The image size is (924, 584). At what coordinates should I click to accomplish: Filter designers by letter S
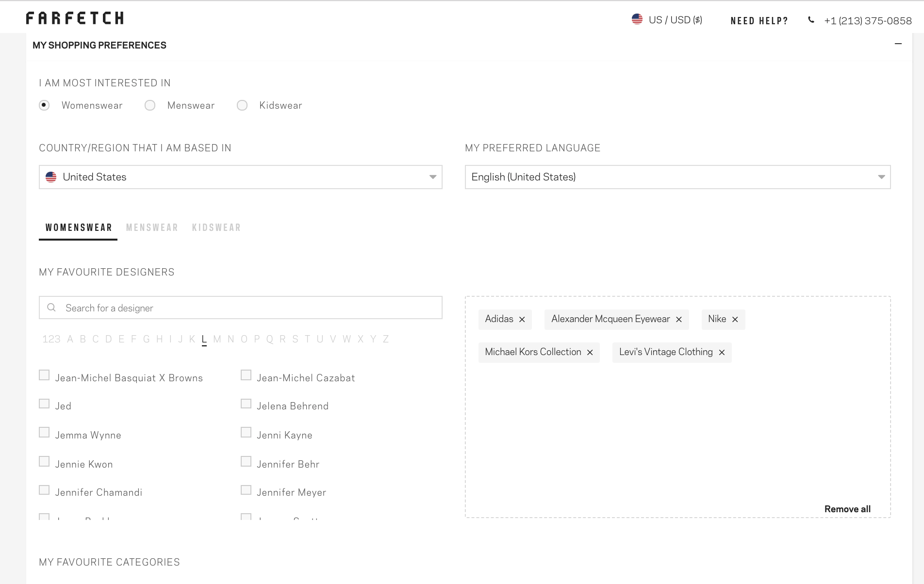point(296,339)
